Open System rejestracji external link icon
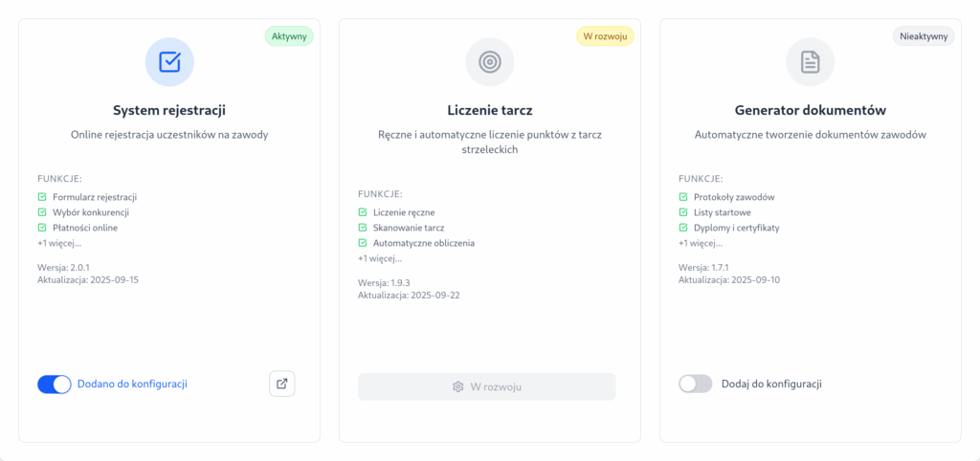This screenshot has width=980, height=461. coord(282,384)
